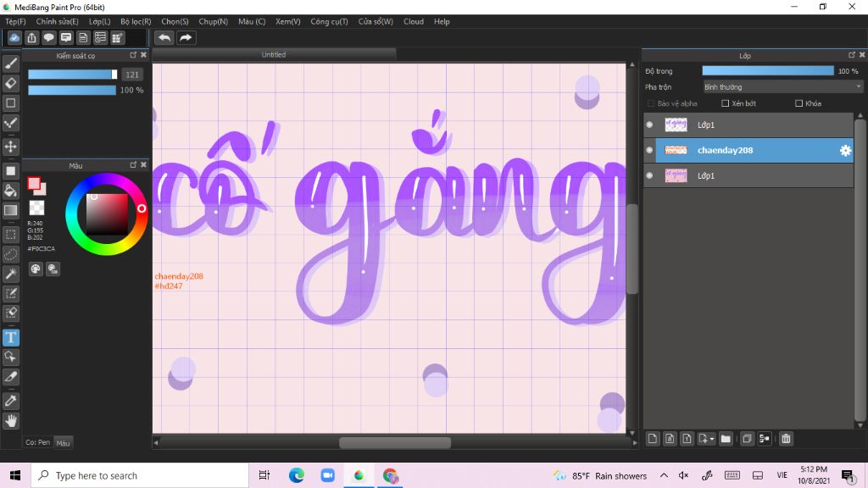The image size is (868, 488).
Task: Click the comment box toolbar icon
Action: point(66,37)
